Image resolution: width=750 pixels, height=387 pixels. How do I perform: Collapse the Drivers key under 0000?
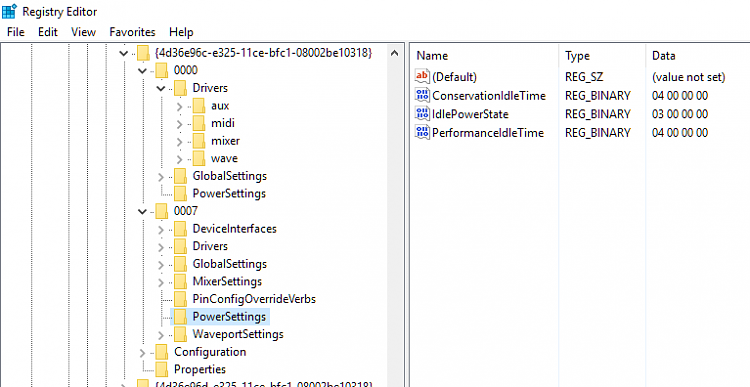tap(161, 88)
